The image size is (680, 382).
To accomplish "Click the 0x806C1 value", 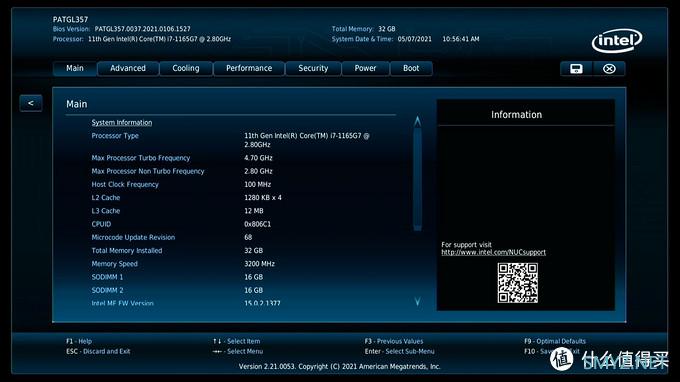I will pos(258,224).
